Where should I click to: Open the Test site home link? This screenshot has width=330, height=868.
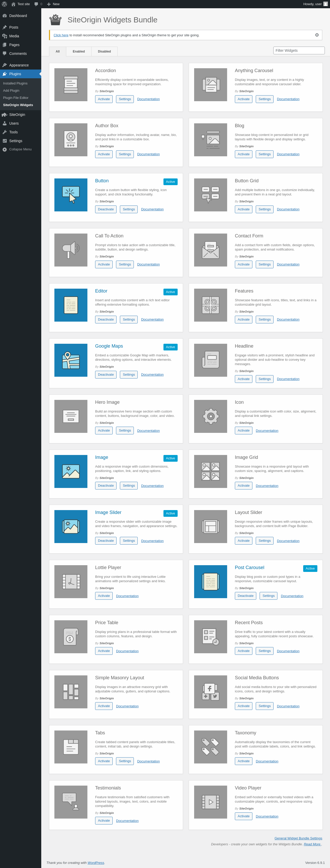pos(21,4)
